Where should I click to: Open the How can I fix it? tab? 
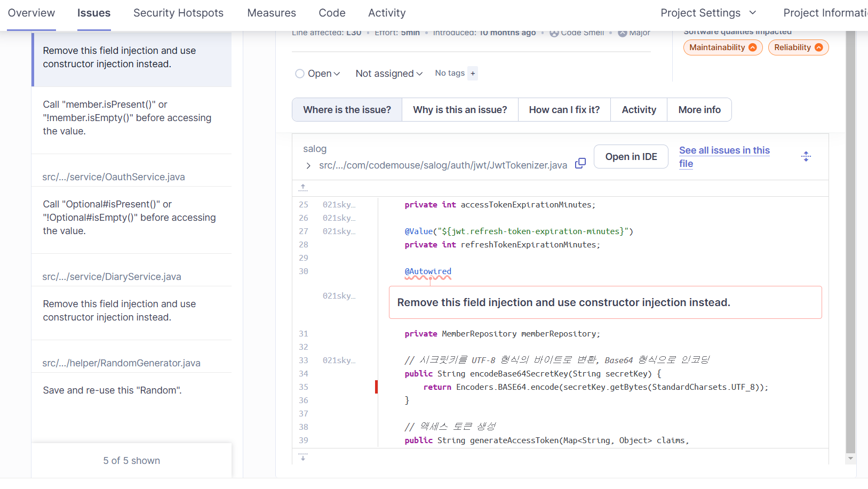coord(564,110)
